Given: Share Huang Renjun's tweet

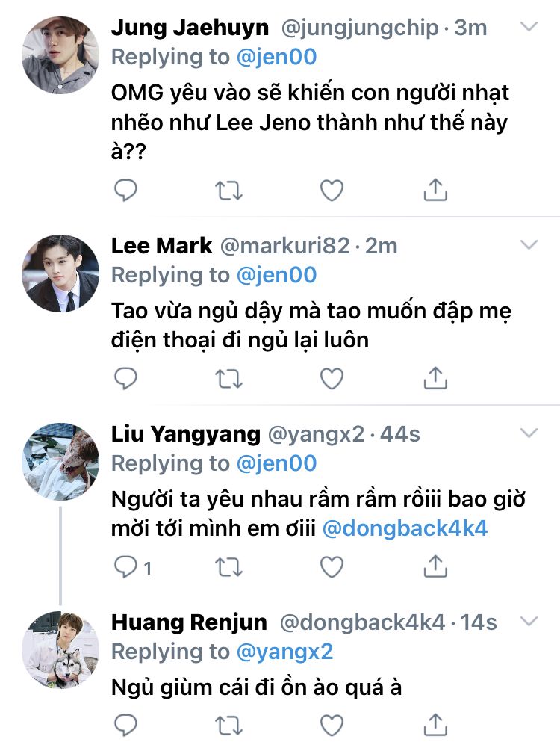Looking at the screenshot, I should coord(435,723).
